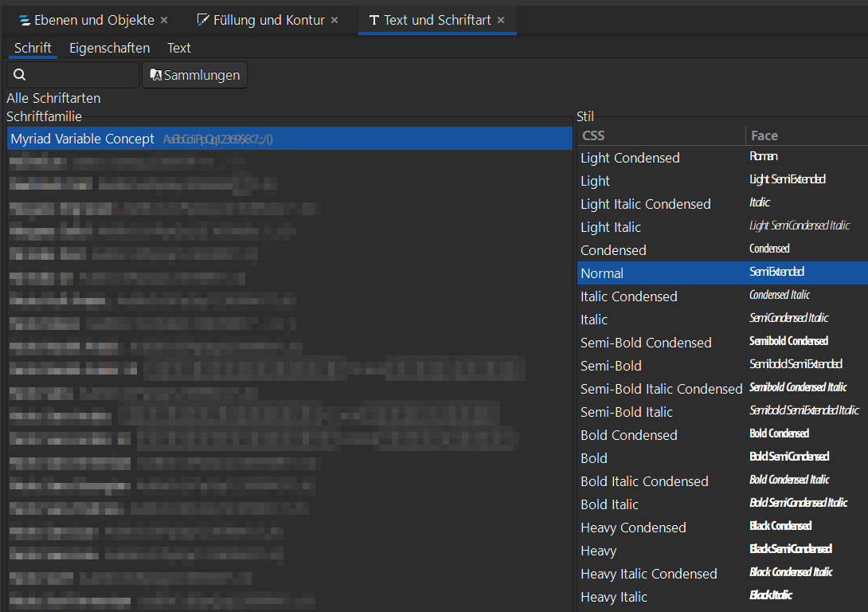
Task: Close the Ebenen und Objekte tab
Action: (x=164, y=20)
